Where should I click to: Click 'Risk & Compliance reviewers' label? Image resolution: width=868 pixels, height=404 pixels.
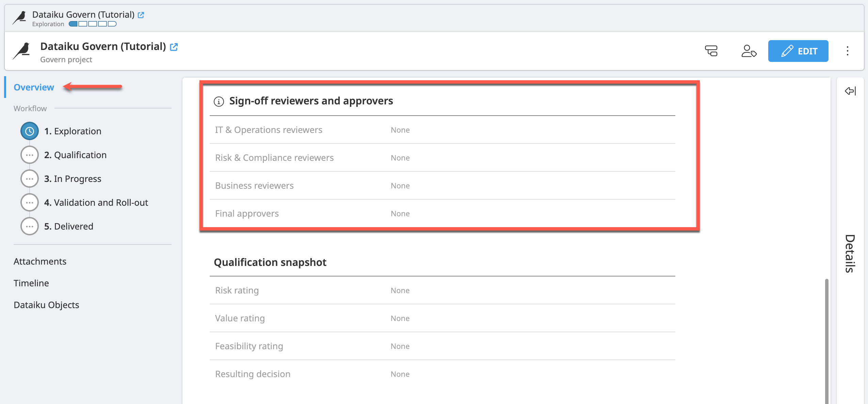(274, 158)
